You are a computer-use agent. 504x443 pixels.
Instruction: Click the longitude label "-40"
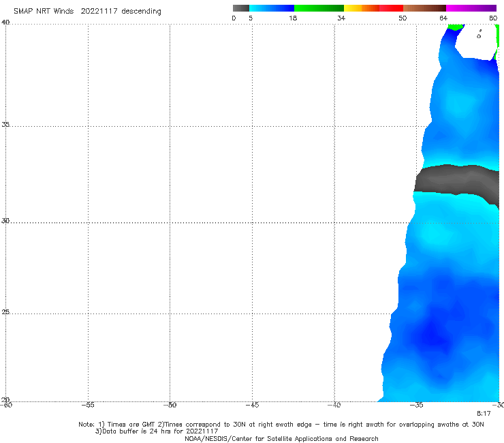tap(334, 405)
